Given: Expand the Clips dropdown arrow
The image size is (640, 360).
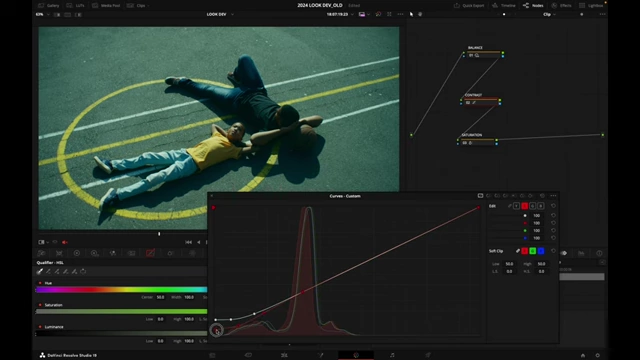Looking at the screenshot, I should (x=148, y=5).
